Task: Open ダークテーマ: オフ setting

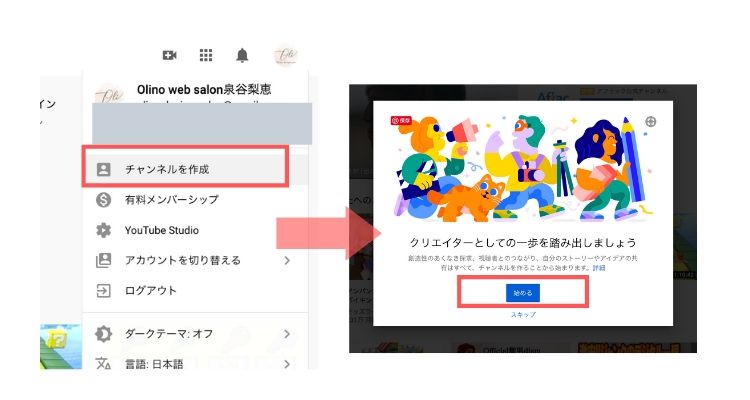Action: (x=195, y=333)
